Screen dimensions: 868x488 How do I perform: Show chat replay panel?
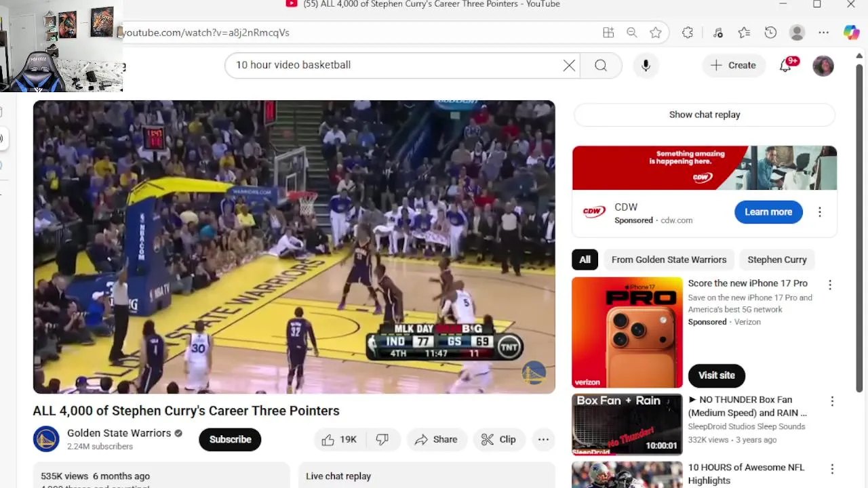point(704,115)
